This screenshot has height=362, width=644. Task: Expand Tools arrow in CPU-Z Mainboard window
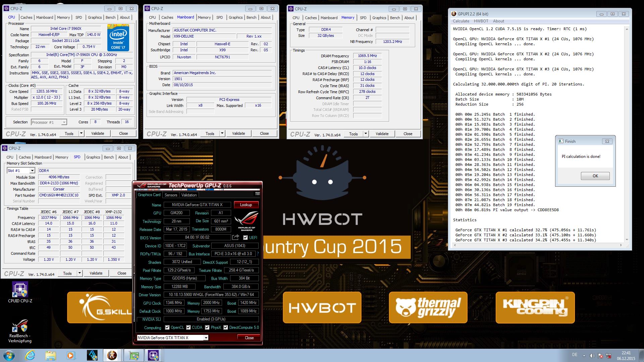pos(222,133)
